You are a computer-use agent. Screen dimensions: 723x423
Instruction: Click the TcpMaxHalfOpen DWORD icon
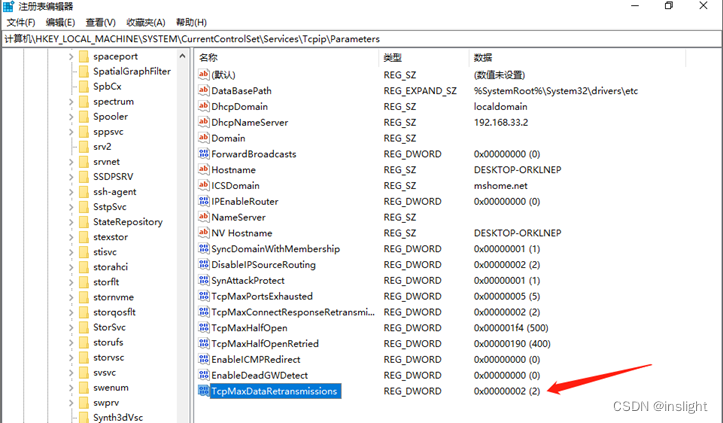pyautogui.click(x=203, y=328)
